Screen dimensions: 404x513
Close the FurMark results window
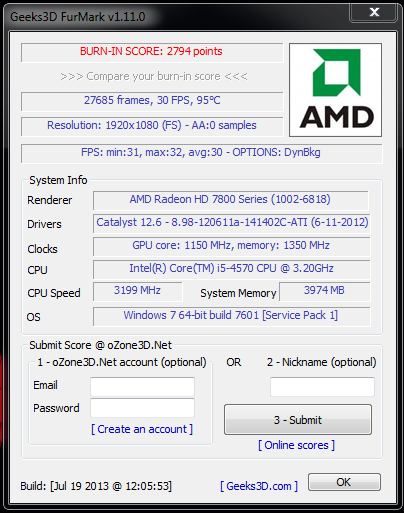click(x=374, y=12)
